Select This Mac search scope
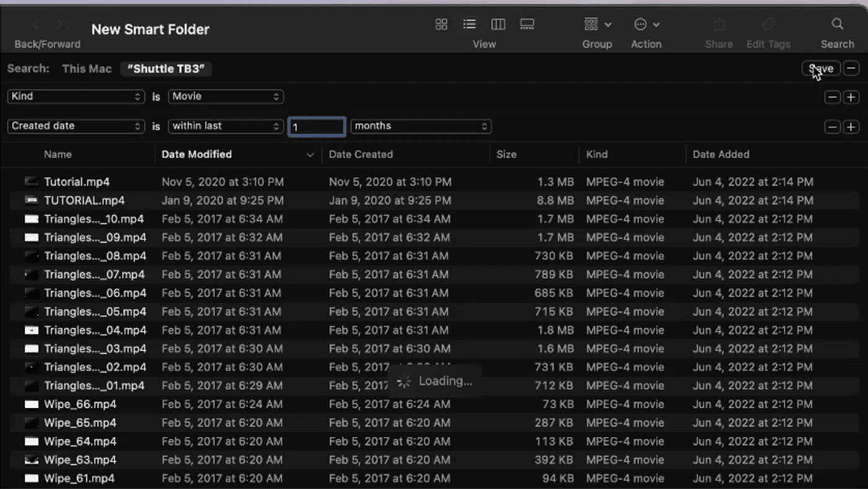The height and width of the screenshot is (489, 868). 87,69
